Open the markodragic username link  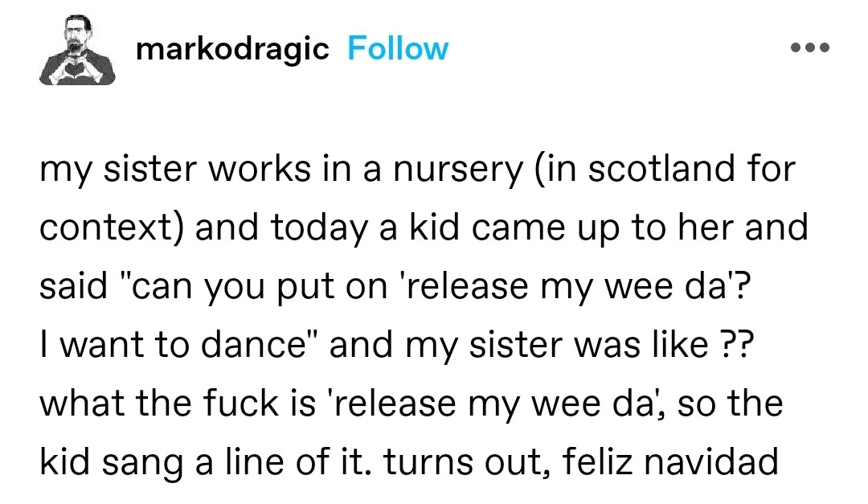[232, 49]
